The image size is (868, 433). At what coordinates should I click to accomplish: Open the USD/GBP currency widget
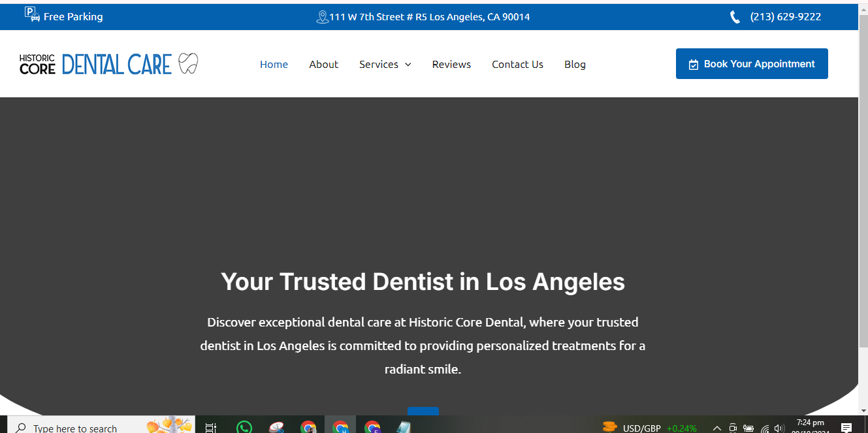pos(650,428)
